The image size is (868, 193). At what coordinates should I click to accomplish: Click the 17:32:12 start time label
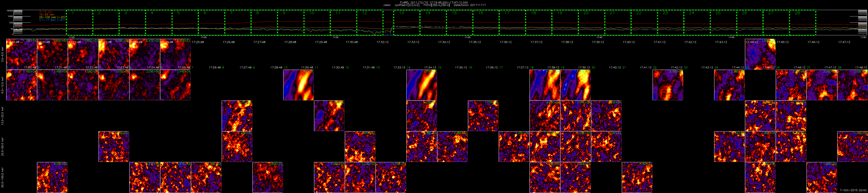(x=382, y=42)
